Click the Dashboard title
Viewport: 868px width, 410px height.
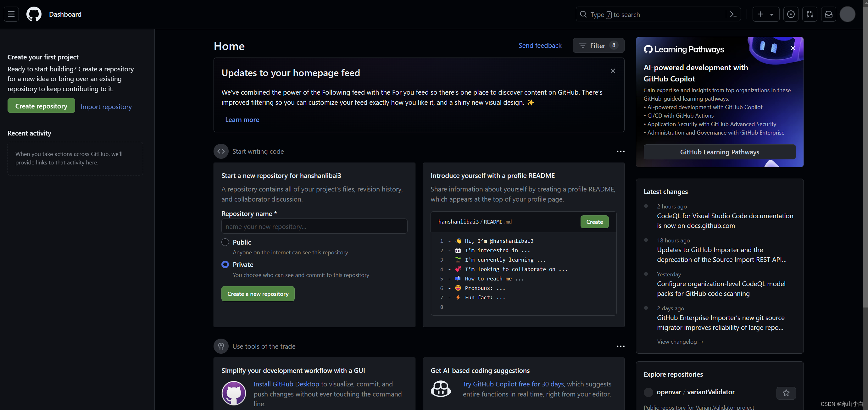point(65,14)
